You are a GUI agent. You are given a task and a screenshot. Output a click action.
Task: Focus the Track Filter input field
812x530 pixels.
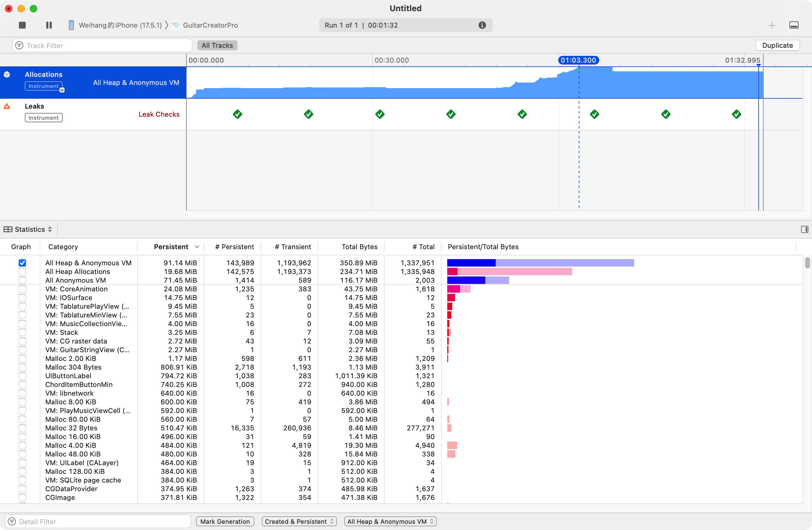102,45
